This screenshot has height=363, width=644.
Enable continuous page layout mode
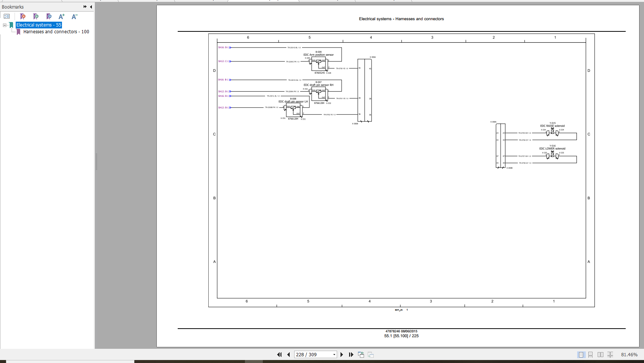click(591, 354)
